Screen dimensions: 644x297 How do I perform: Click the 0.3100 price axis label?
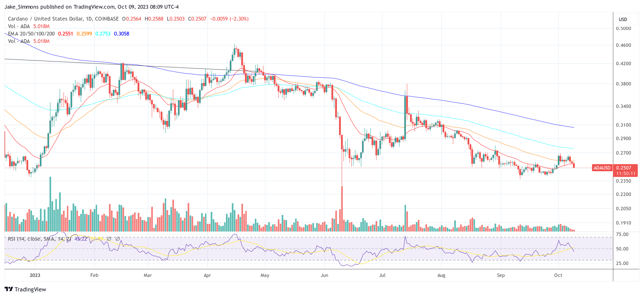(624, 125)
